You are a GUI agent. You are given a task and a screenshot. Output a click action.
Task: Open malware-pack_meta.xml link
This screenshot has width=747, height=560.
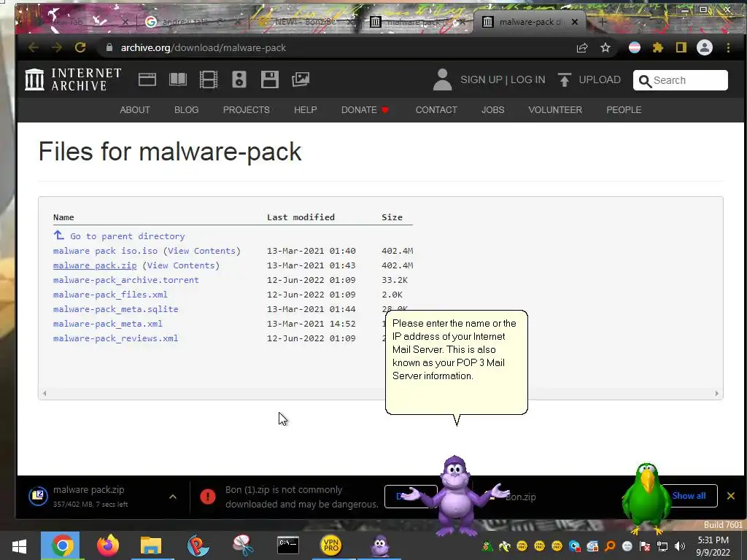(x=108, y=324)
